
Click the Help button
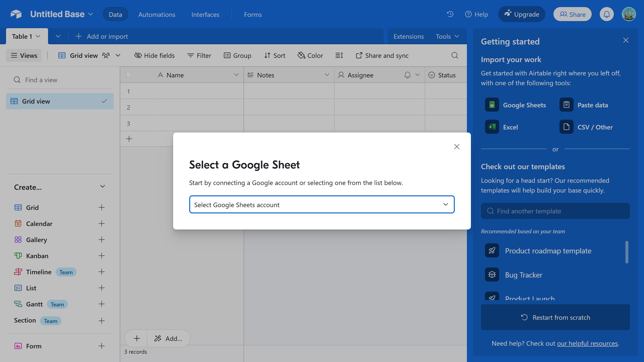pos(476,14)
